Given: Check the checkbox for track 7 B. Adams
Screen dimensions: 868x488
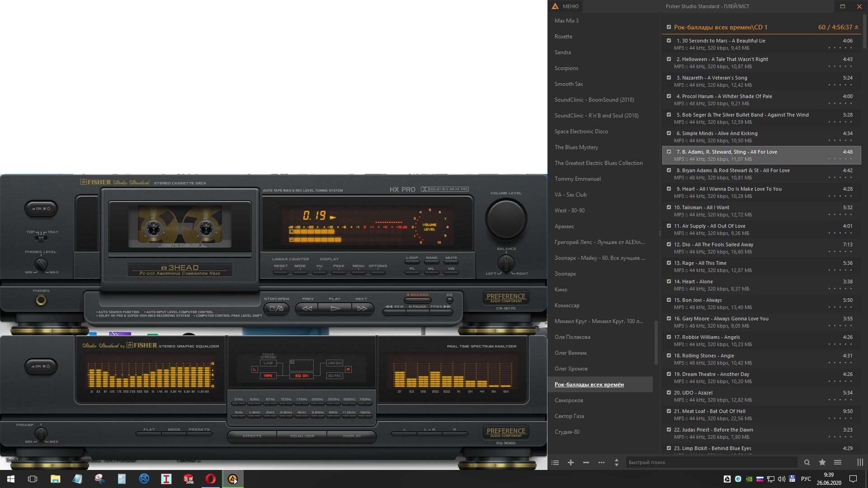Looking at the screenshot, I should pos(669,151).
